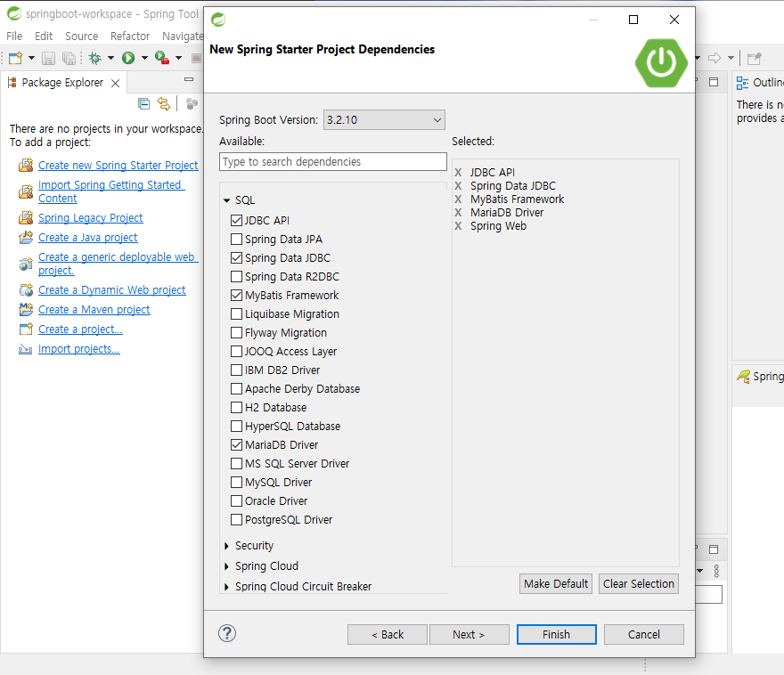Open the File menu
This screenshot has height=675, width=784.
(14, 36)
